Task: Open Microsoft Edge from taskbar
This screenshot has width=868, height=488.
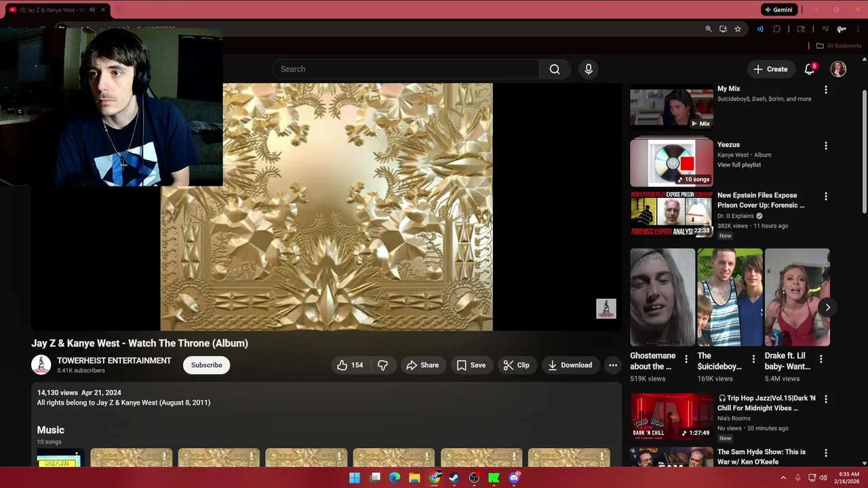Action: click(394, 478)
